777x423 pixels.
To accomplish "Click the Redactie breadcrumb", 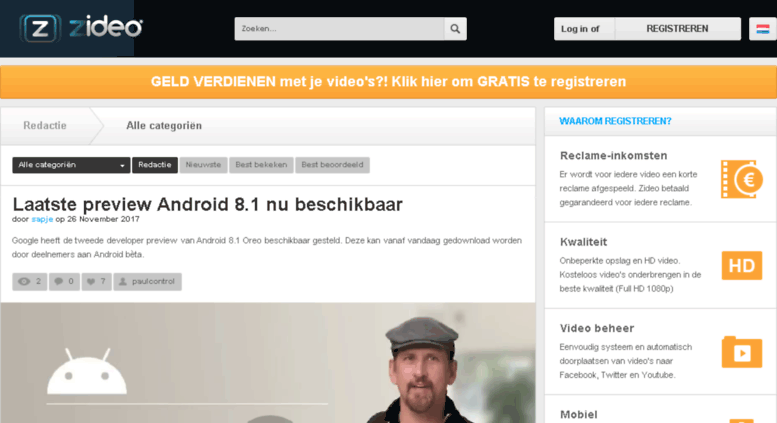I will click(45, 126).
